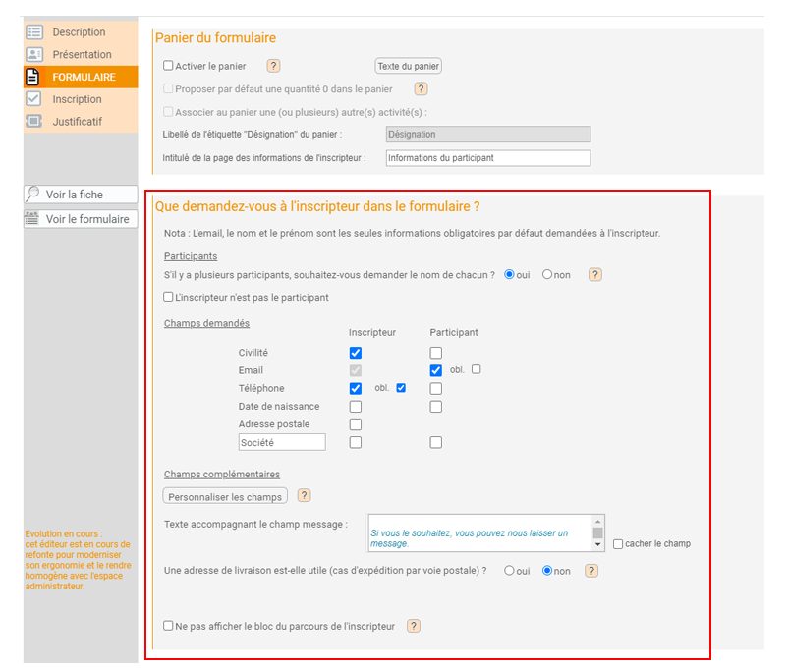Check Date de naissance for Inscripteur

356,407
